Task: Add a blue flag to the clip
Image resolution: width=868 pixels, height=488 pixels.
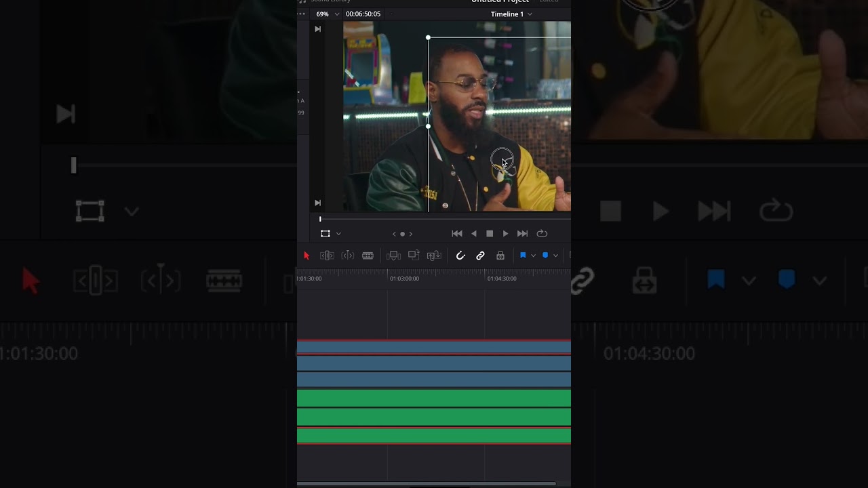Action: pos(523,256)
